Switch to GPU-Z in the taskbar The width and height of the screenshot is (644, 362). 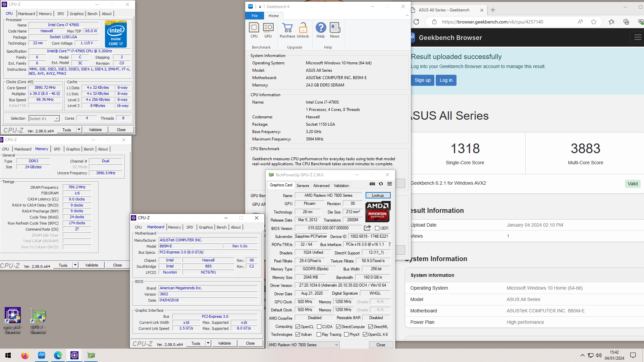(x=91, y=355)
